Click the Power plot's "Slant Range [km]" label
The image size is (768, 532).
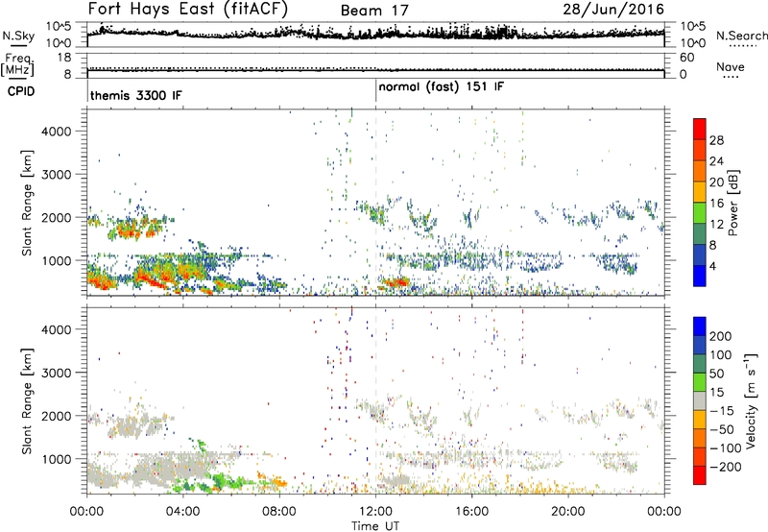(x=27, y=203)
